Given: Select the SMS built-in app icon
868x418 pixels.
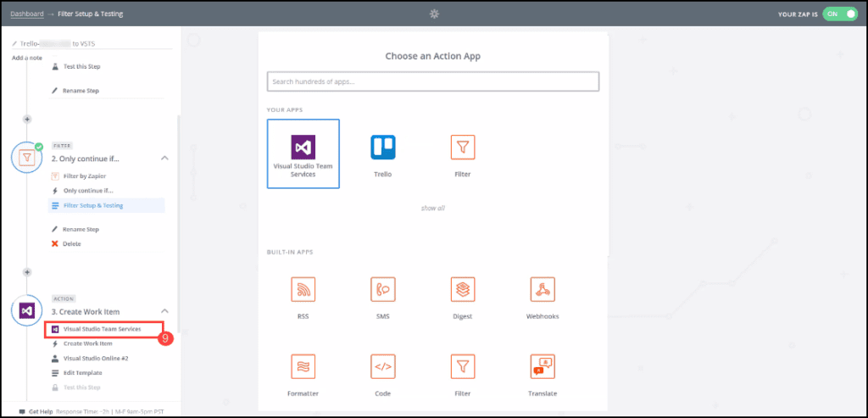Looking at the screenshot, I should [x=382, y=290].
